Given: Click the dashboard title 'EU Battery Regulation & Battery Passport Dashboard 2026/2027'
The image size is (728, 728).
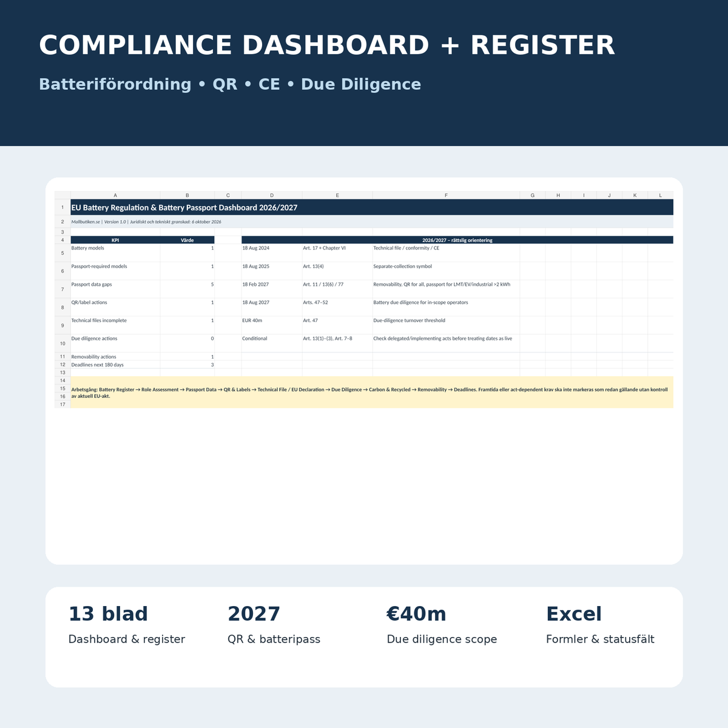Looking at the screenshot, I should pos(184,207).
